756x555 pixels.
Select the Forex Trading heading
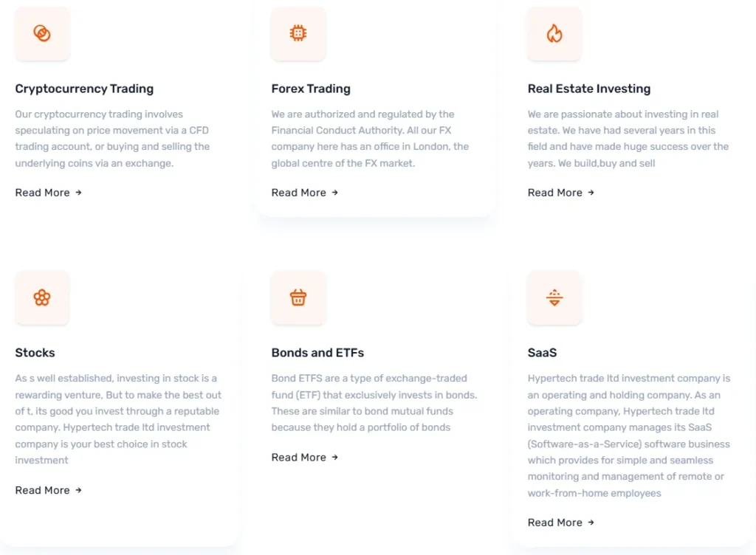[x=311, y=89]
